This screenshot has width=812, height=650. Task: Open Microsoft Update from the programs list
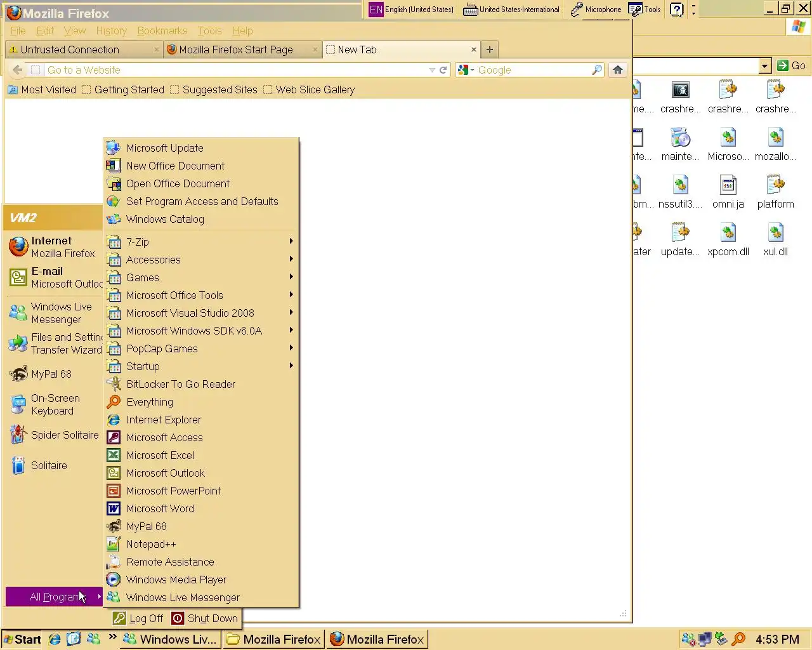point(200,148)
